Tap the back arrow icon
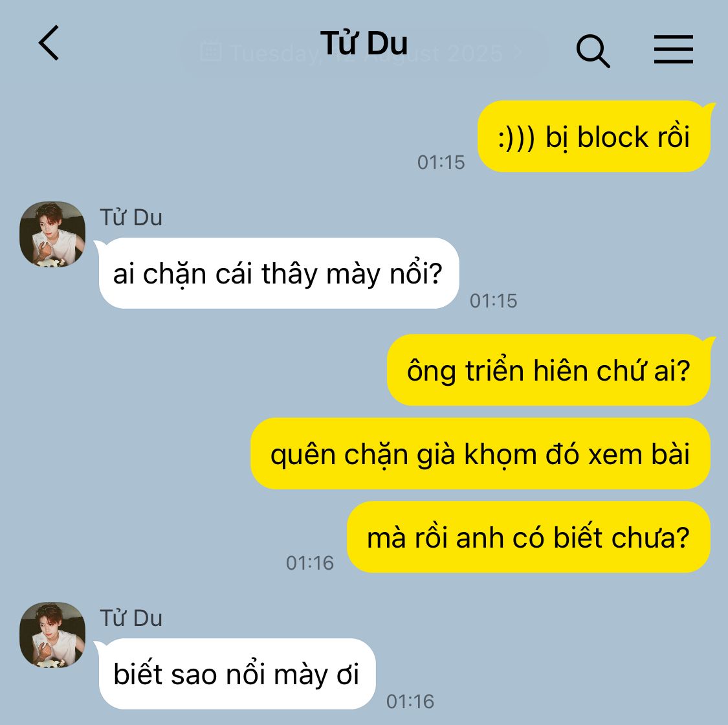 click(x=49, y=43)
